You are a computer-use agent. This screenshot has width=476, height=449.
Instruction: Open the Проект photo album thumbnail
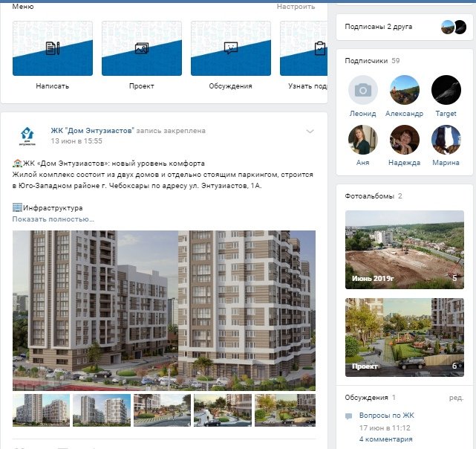pos(405,337)
